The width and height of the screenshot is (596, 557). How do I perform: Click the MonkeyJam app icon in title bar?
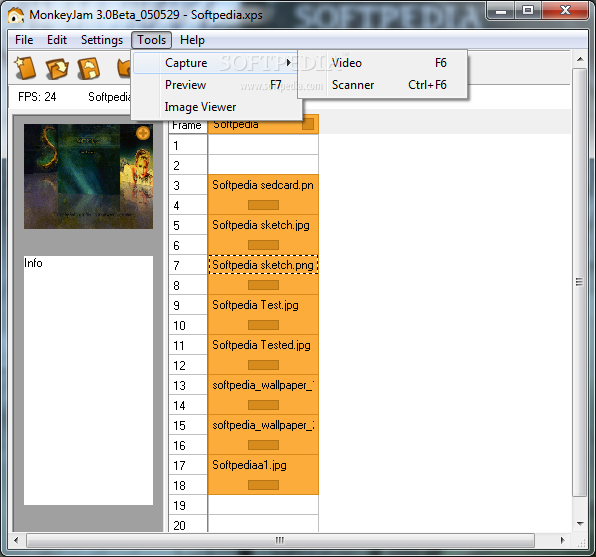16,14
